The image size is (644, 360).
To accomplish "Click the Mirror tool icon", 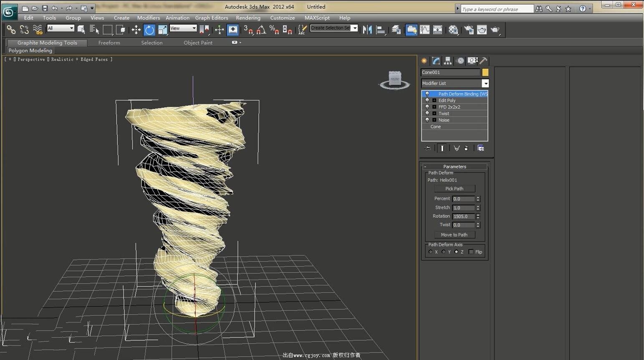I will pyautogui.click(x=367, y=30).
